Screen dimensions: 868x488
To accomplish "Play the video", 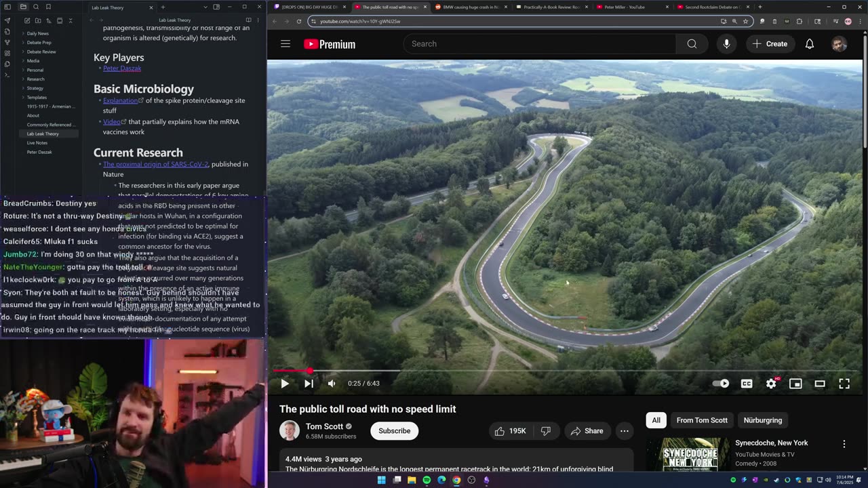I will (x=285, y=384).
